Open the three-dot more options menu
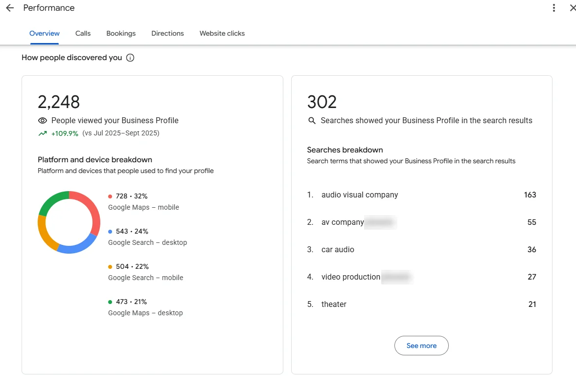The width and height of the screenshot is (576, 392). pos(553,8)
